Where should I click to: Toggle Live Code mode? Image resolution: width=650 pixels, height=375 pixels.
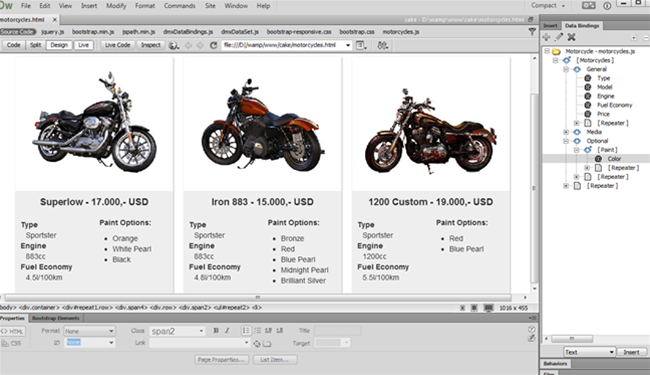117,45
